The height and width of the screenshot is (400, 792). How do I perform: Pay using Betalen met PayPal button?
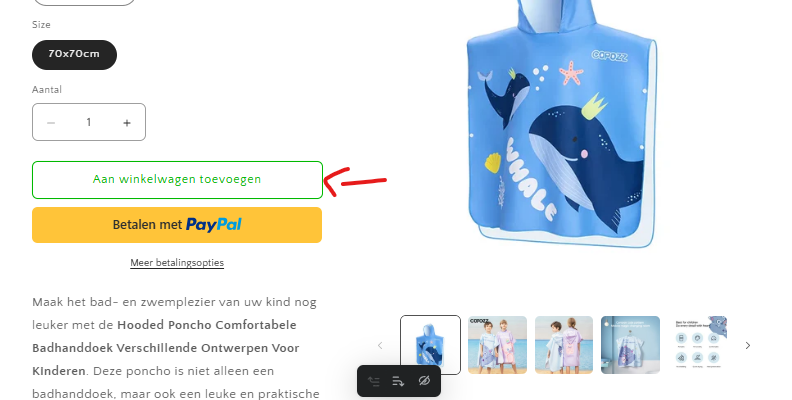pyautogui.click(x=177, y=225)
